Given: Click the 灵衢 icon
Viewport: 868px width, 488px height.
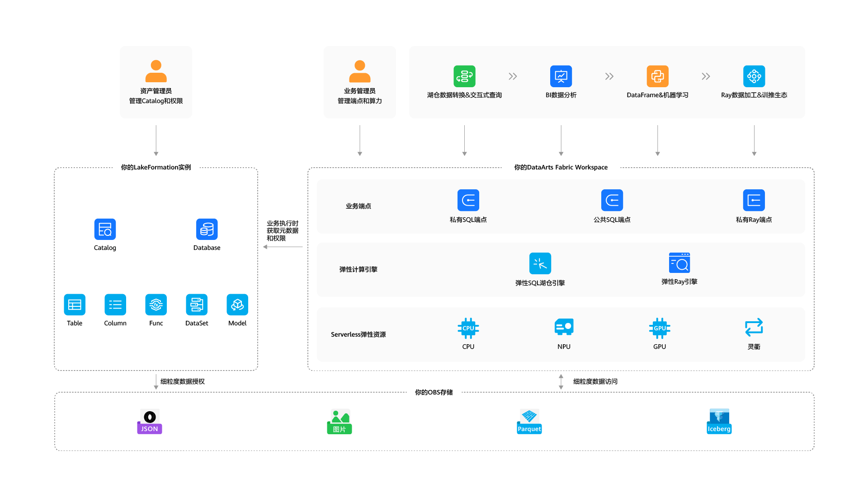Looking at the screenshot, I should click(x=754, y=327).
